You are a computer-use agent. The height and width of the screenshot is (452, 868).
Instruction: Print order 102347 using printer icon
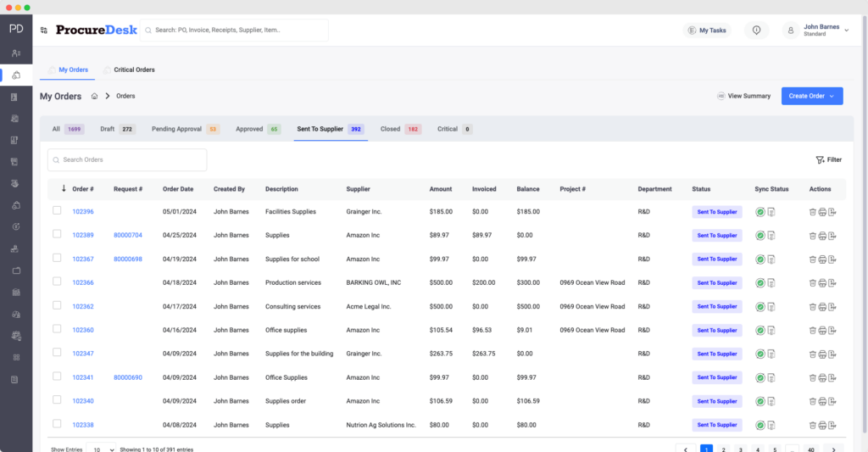822,354
